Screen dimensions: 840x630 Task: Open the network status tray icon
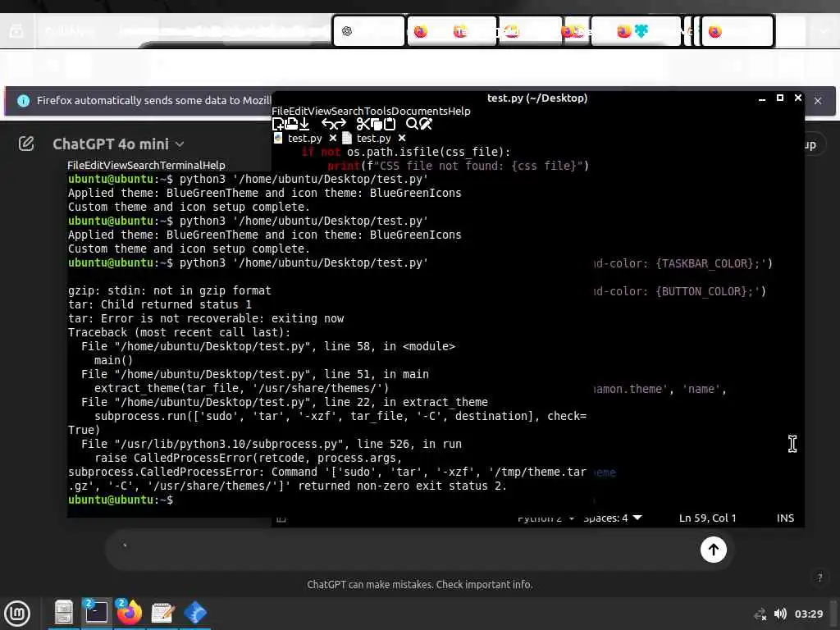[x=760, y=614]
